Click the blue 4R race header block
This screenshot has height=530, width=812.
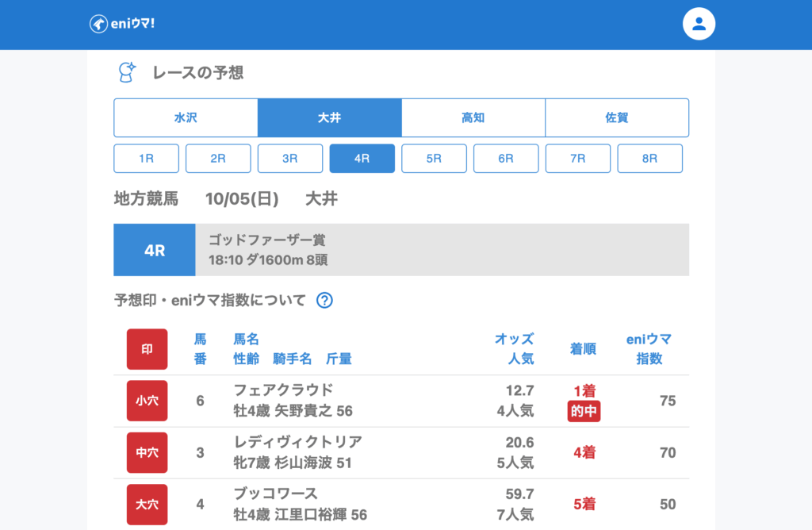[155, 250]
